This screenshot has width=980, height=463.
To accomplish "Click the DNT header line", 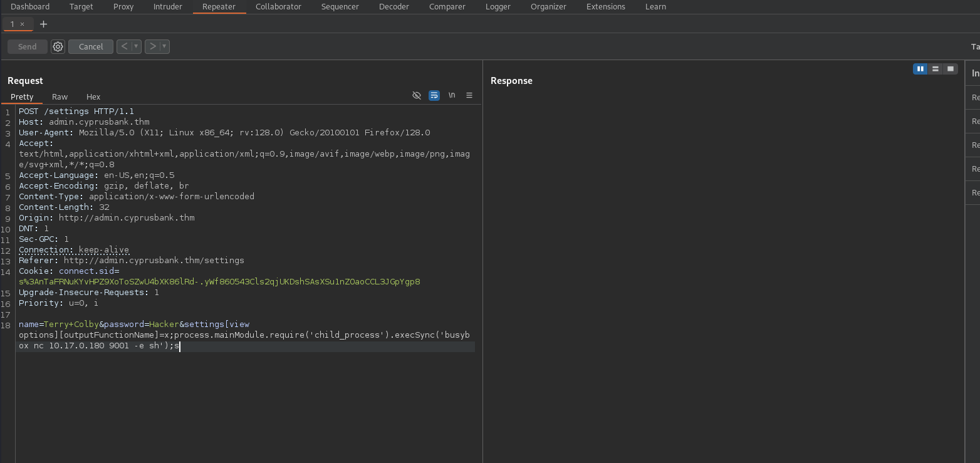I will point(34,229).
